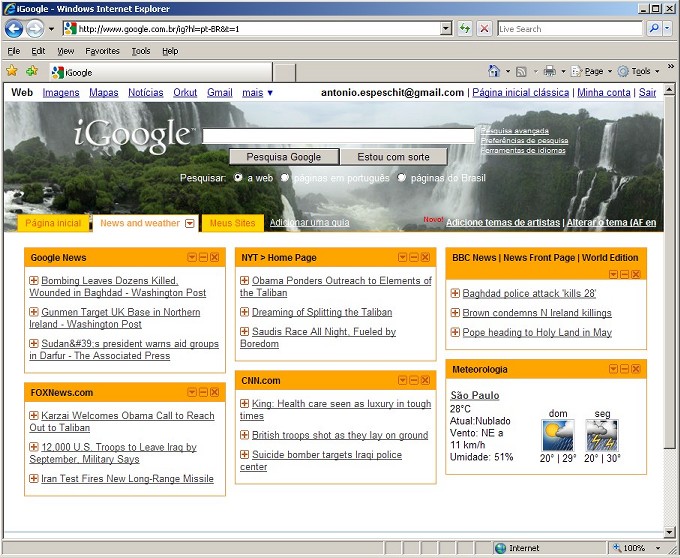The height and width of the screenshot is (558, 680).
Task: Open the Favorites menu
Action: click(x=102, y=51)
